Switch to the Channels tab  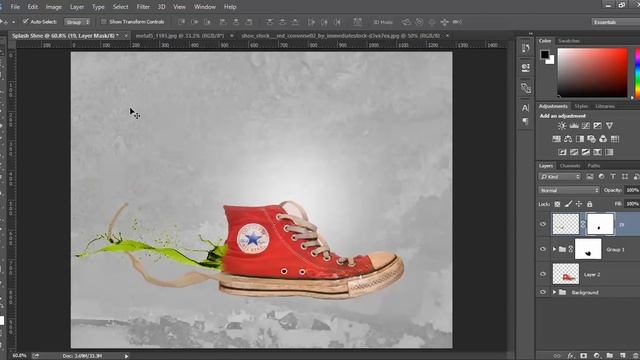(x=570, y=166)
